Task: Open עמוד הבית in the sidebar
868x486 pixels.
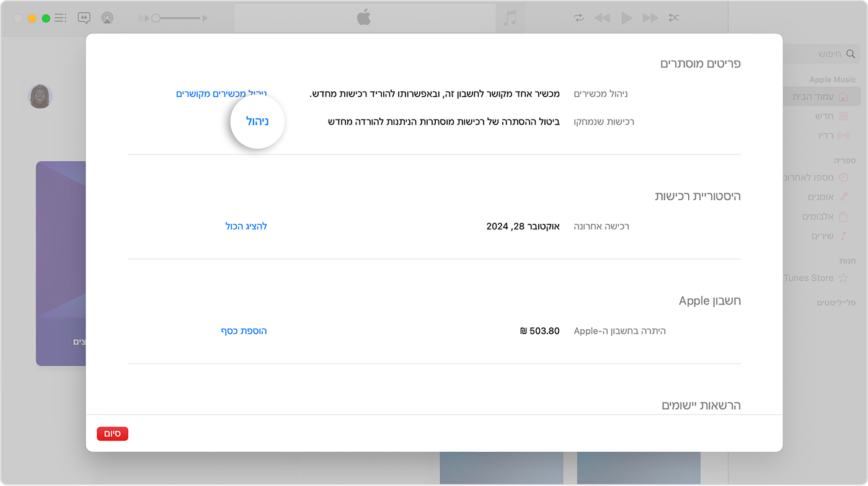Action: coord(821,97)
